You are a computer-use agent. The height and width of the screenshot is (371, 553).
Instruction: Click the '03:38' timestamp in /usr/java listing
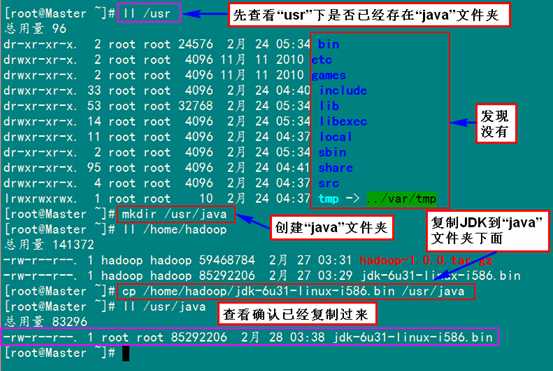click(x=308, y=337)
